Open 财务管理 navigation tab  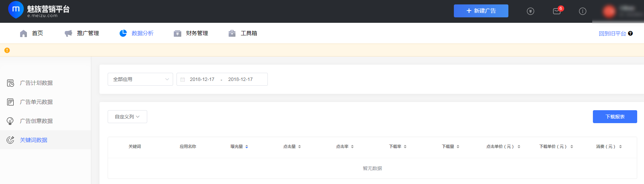[191, 33]
